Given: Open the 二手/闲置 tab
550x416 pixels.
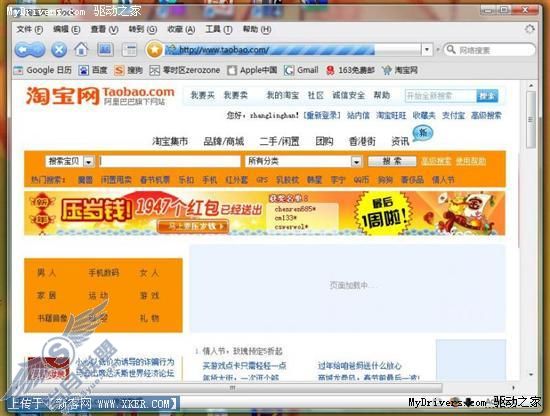Looking at the screenshot, I should [x=279, y=141].
